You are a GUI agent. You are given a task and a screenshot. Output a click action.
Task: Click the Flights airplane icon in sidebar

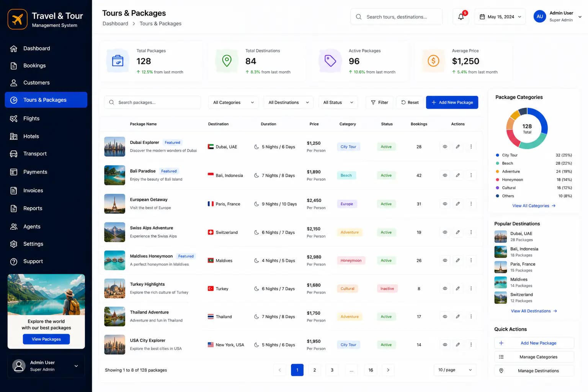14,119
